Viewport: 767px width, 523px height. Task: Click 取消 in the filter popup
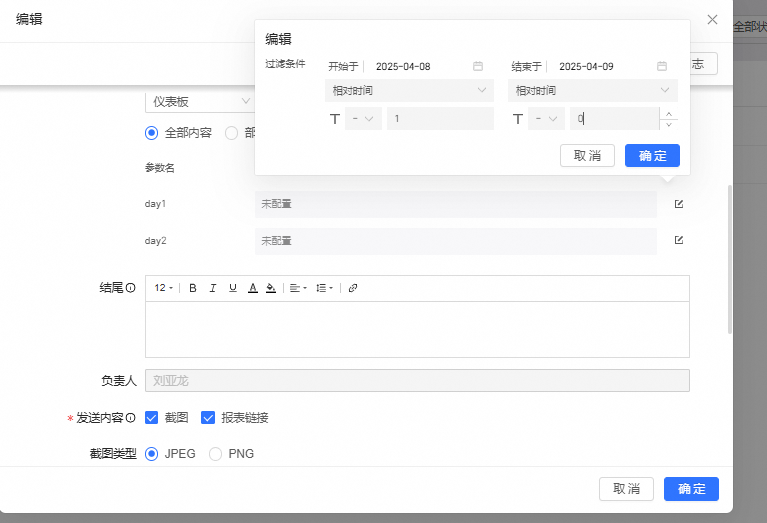(x=587, y=156)
